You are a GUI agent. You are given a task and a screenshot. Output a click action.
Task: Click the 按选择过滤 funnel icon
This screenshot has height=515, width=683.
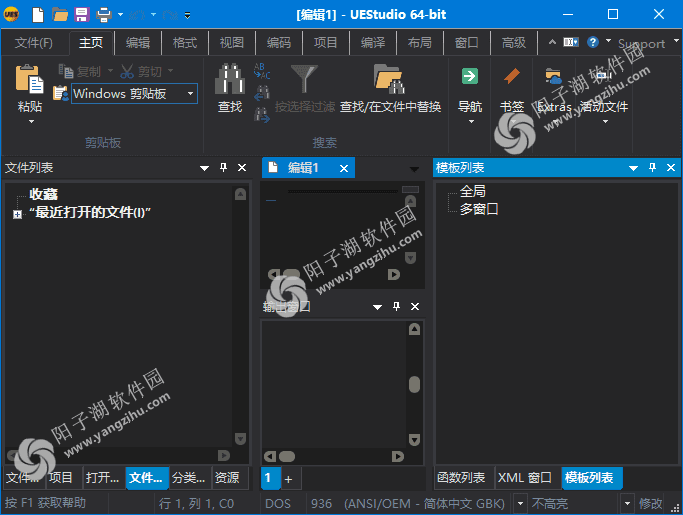point(304,78)
